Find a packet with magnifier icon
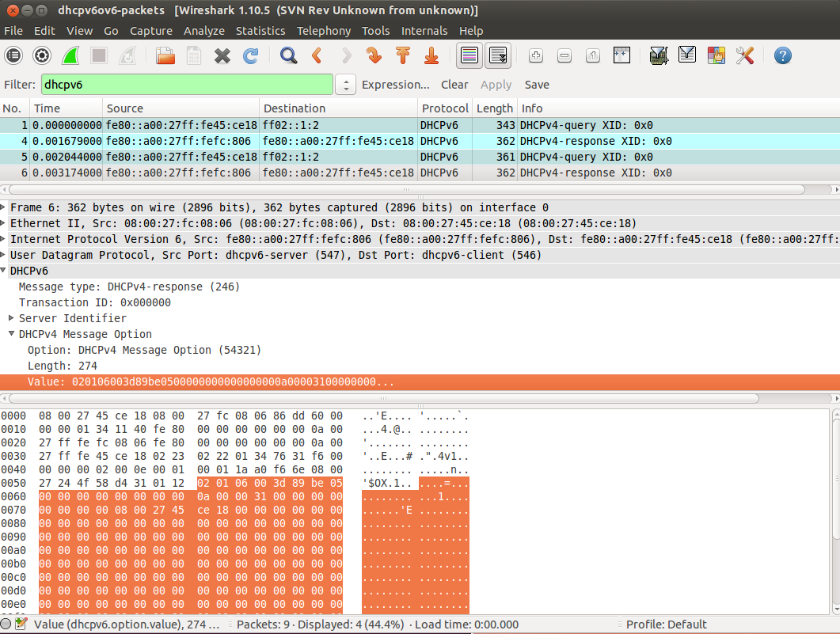Image resolution: width=840 pixels, height=634 pixels. click(x=289, y=55)
